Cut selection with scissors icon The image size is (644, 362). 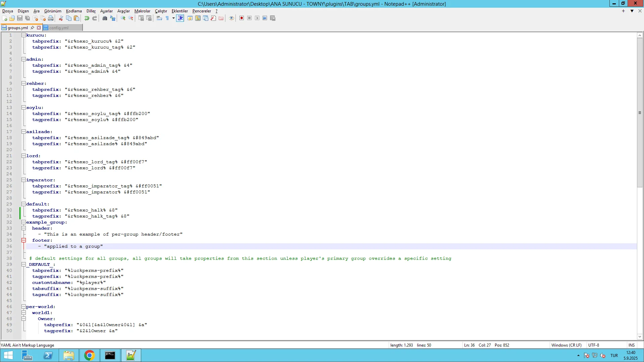tap(61, 18)
